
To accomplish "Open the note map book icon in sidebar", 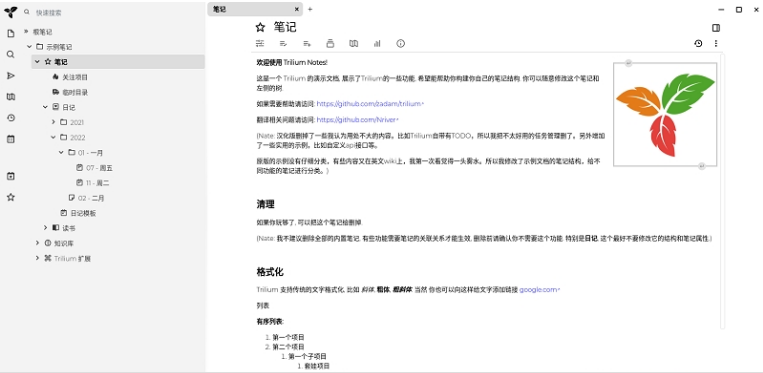I will click(11, 97).
